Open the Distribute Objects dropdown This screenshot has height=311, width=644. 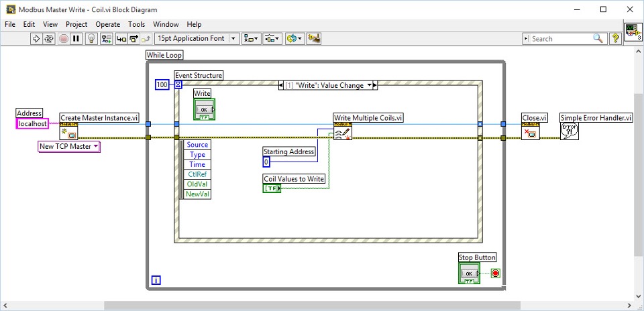coord(272,39)
